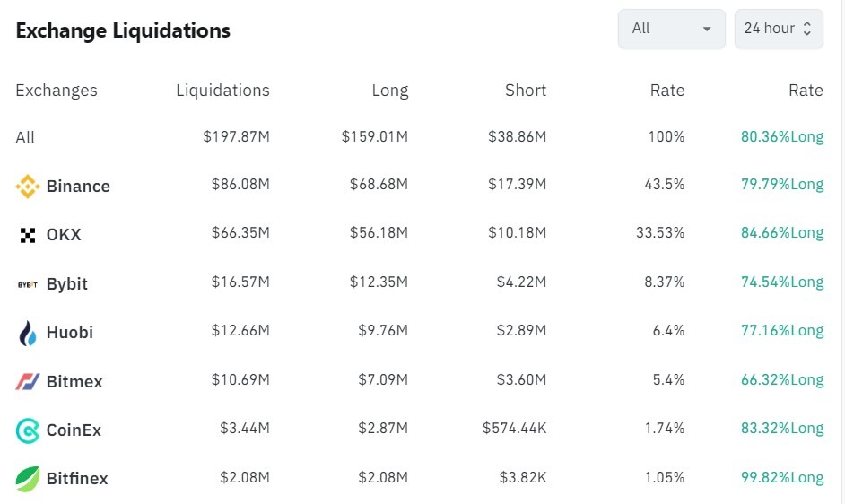Sort by the Long column header
The height and width of the screenshot is (504, 845).
389,91
